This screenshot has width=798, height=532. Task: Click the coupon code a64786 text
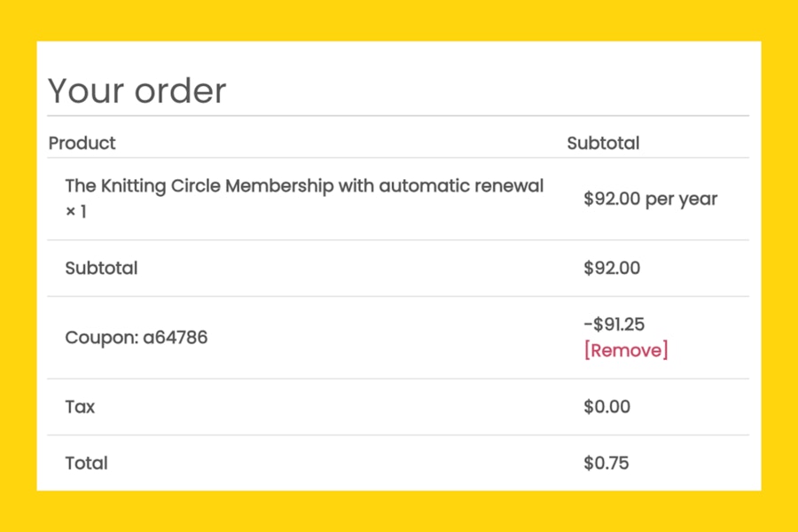[x=175, y=338]
